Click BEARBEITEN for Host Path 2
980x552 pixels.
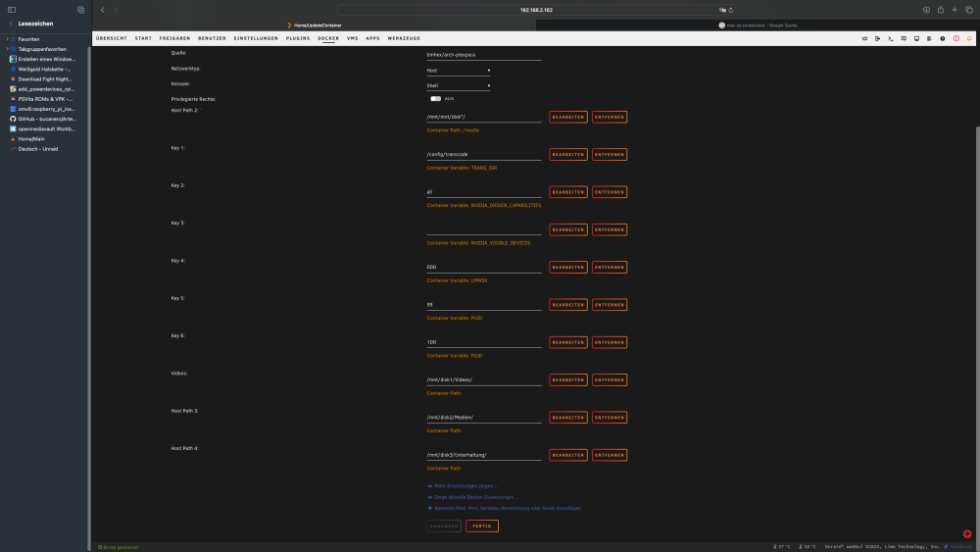pos(568,117)
